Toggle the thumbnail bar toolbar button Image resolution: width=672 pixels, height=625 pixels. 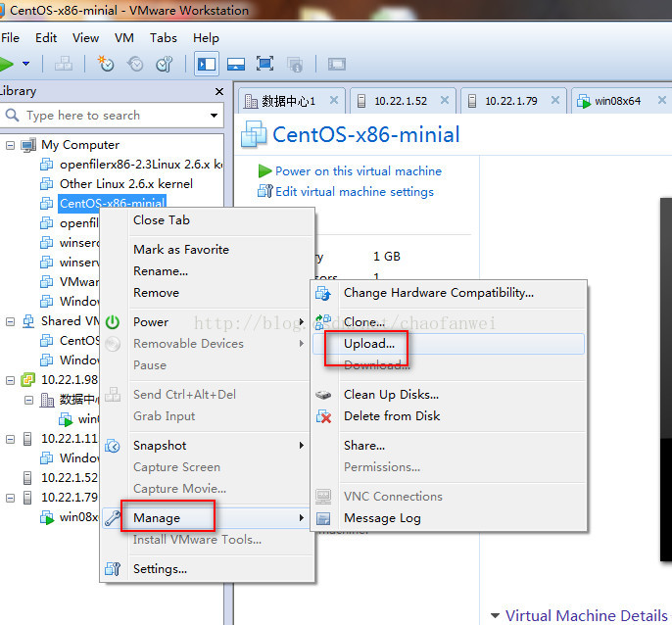point(236,65)
